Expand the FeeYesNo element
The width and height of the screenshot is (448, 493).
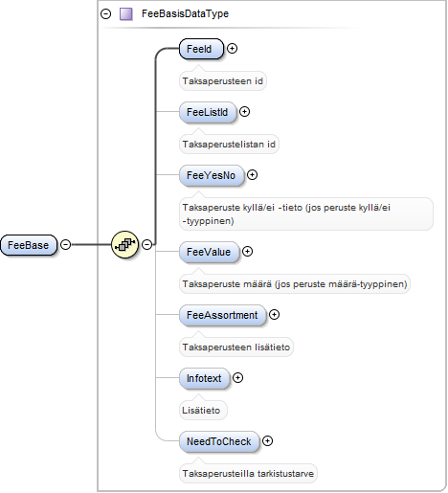[252, 175]
